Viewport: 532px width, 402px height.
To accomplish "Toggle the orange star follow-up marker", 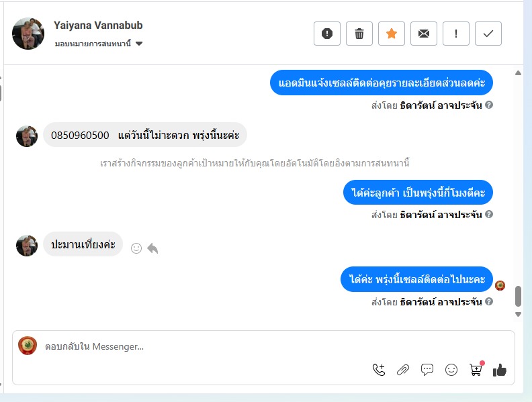I will click(391, 34).
